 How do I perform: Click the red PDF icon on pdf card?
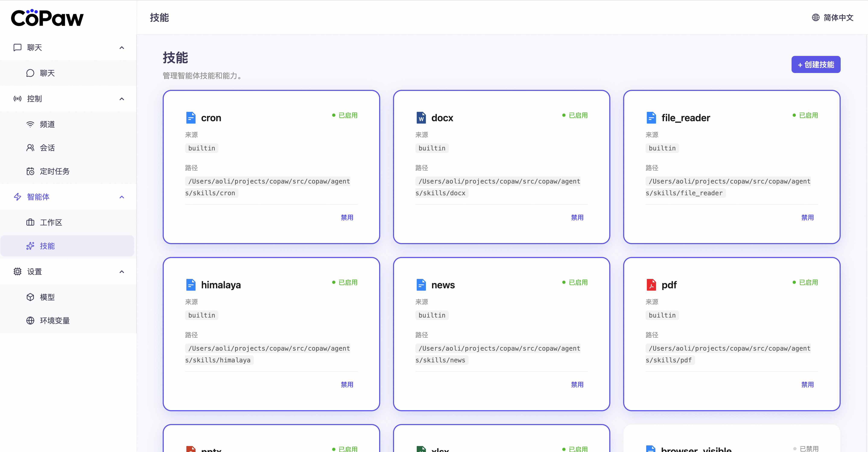coord(651,285)
